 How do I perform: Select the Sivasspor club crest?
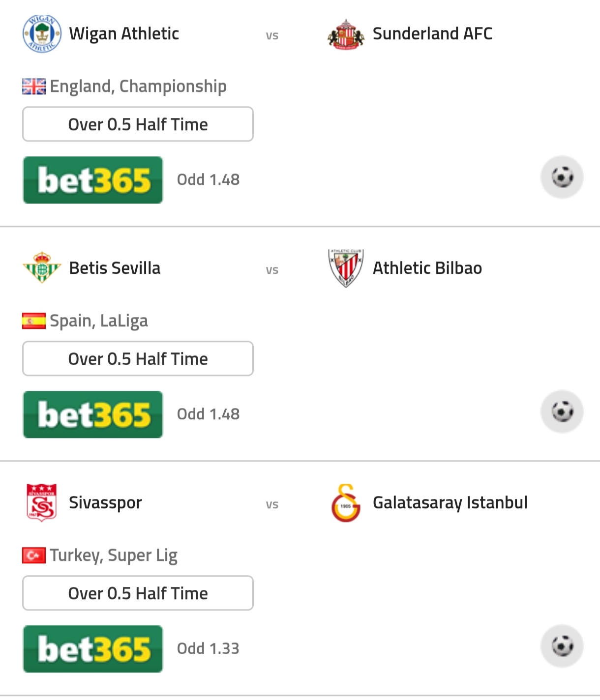click(42, 502)
